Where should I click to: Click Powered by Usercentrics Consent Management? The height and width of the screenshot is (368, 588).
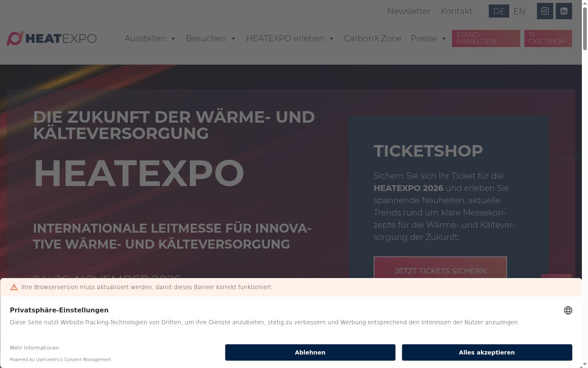tap(60, 359)
